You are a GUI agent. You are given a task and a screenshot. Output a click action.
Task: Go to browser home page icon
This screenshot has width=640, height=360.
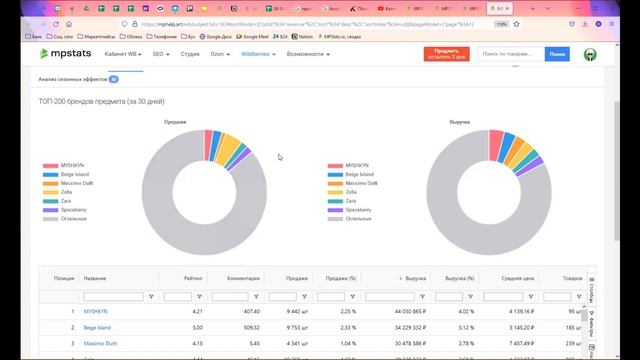point(69,24)
